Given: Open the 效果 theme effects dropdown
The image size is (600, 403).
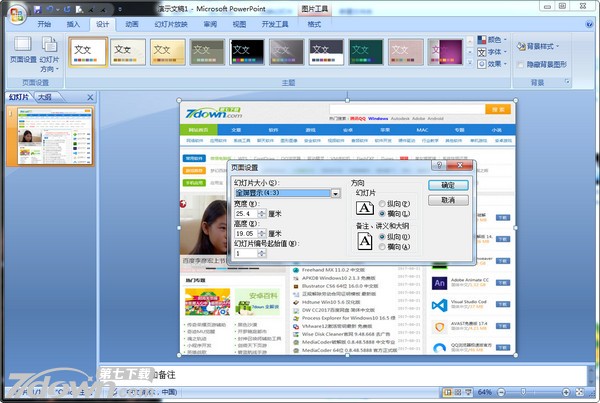Looking at the screenshot, I should tap(492, 64).
